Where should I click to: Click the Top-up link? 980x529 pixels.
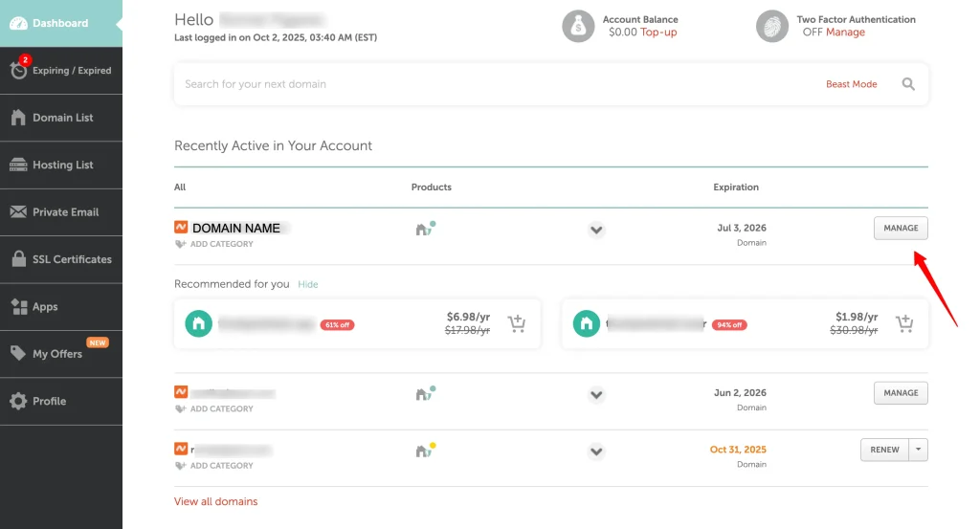(658, 33)
